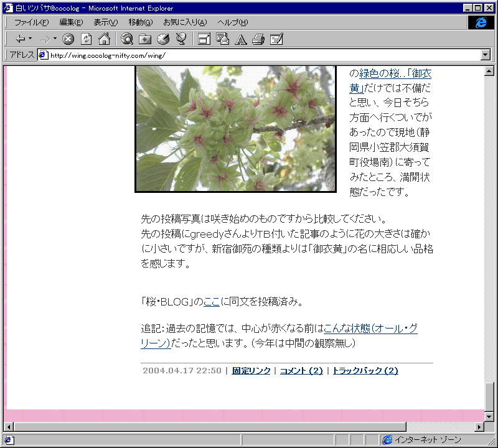Open the History sundial icon
Image resolution: width=498 pixels, height=448 pixels.
pos(163,39)
